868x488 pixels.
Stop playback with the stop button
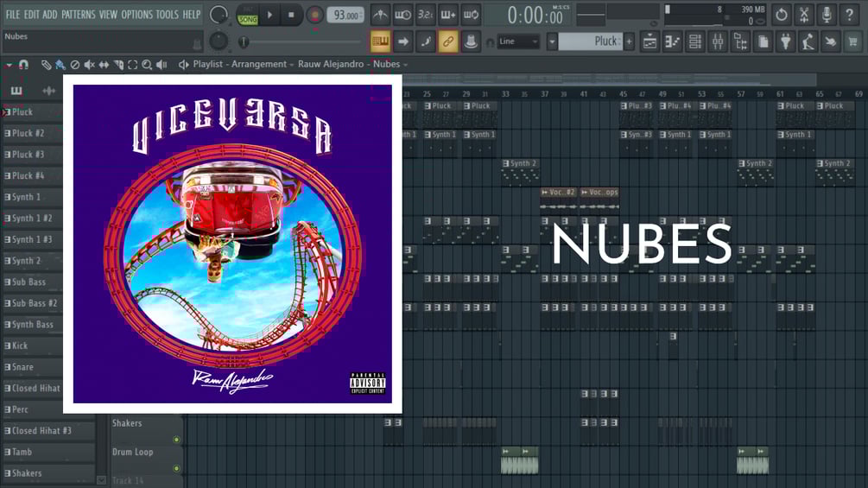click(x=291, y=15)
